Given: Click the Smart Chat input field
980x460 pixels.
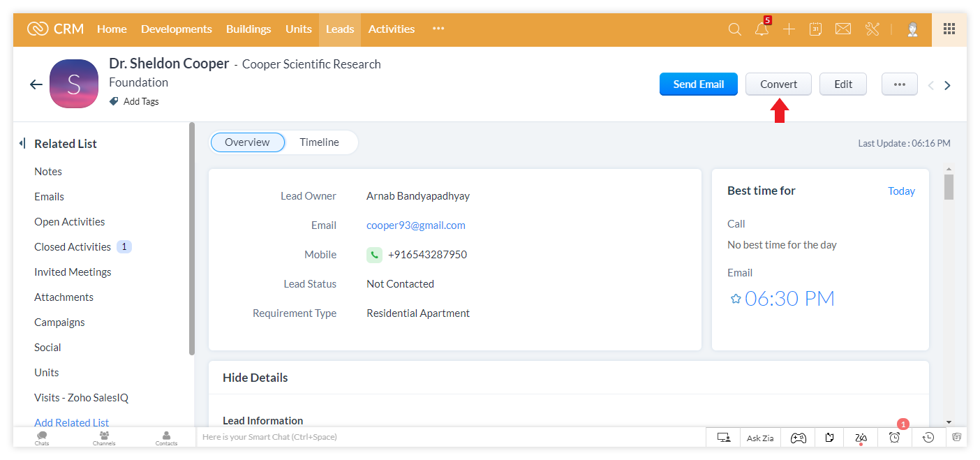Looking at the screenshot, I should coord(452,438).
